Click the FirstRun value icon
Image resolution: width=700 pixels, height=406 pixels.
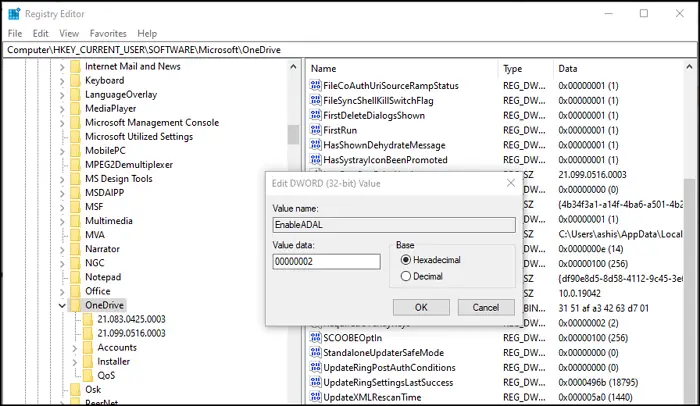click(x=316, y=130)
